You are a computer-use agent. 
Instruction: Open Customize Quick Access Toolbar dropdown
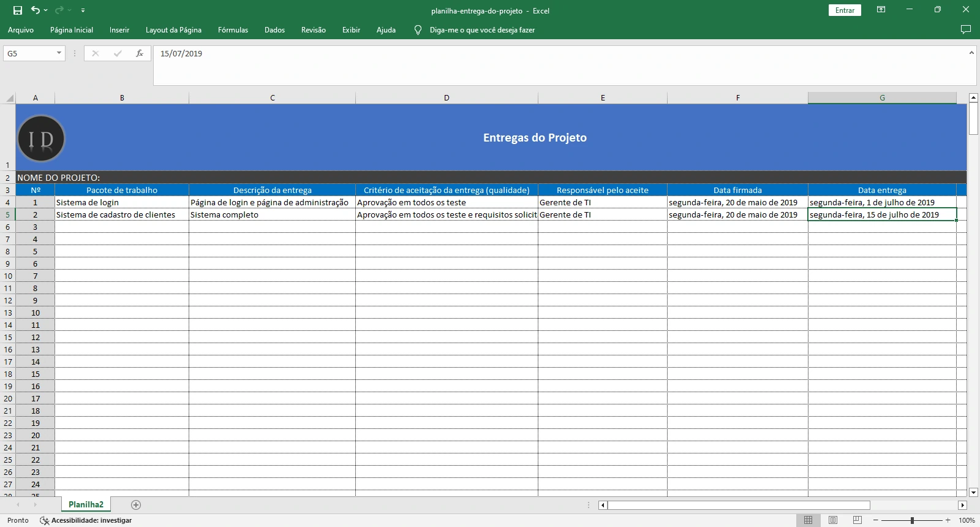tap(83, 10)
